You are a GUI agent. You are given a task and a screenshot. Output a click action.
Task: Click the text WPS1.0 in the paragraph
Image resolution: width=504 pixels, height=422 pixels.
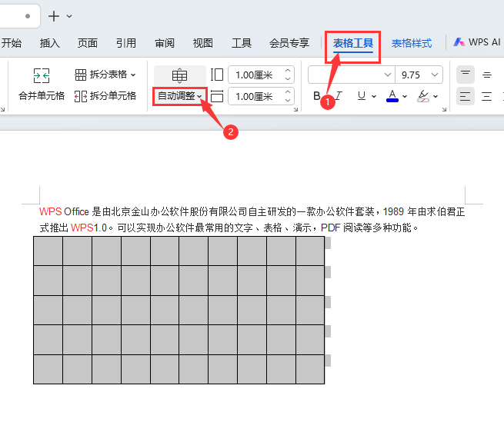(x=88, y=228)
